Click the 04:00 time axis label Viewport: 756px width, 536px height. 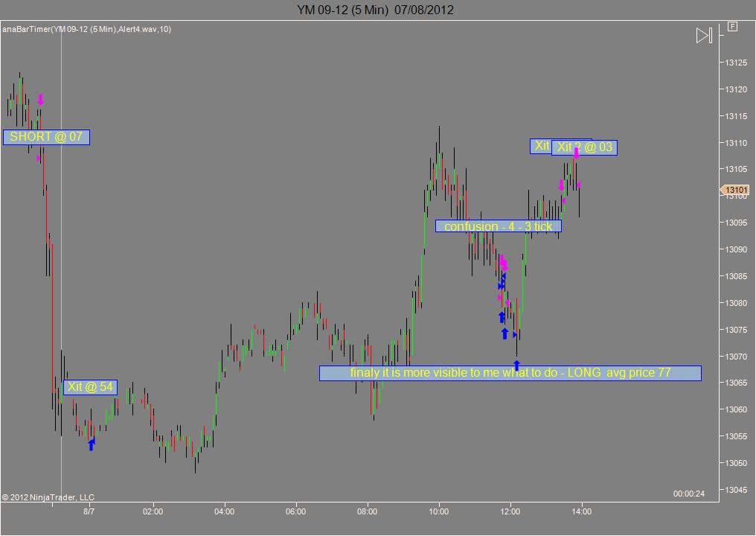(x=224, y=511)
